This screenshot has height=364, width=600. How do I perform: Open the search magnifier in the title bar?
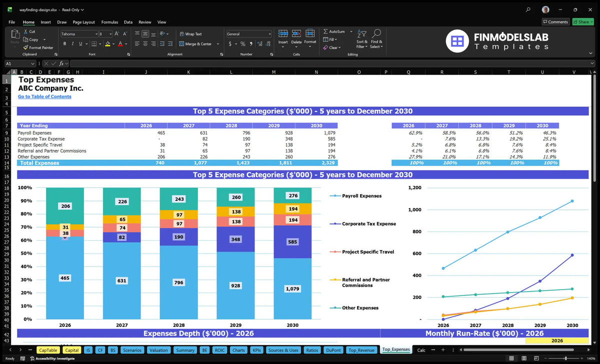(528, 9)
